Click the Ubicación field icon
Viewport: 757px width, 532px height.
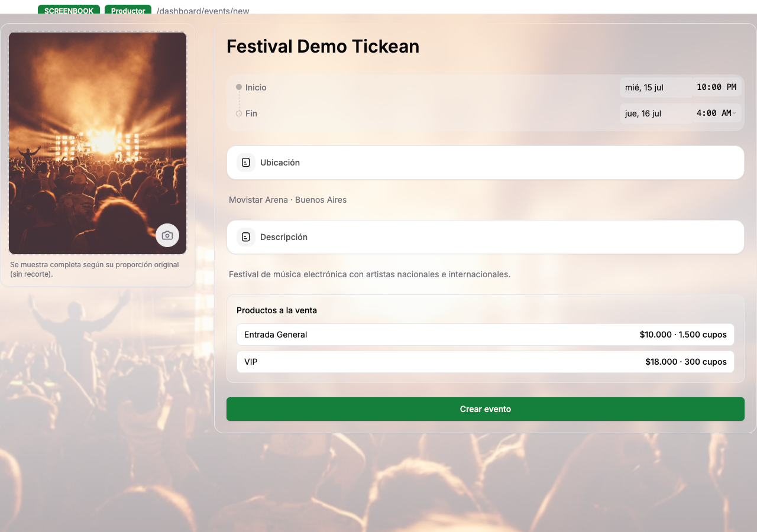(246, 163)
